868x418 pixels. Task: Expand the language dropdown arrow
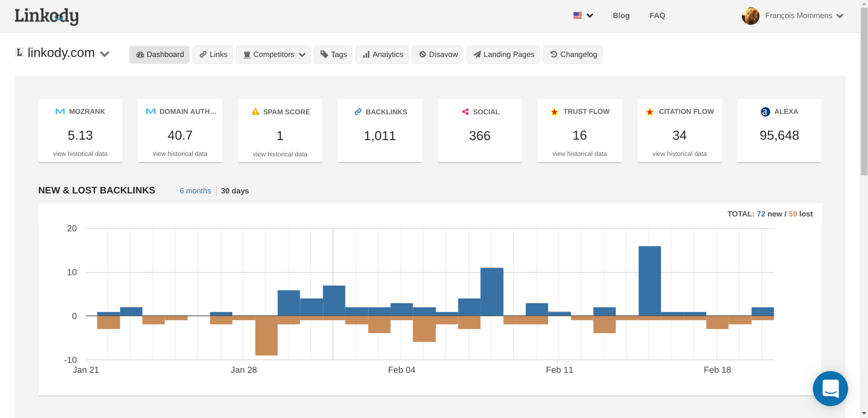coord(590,16)
